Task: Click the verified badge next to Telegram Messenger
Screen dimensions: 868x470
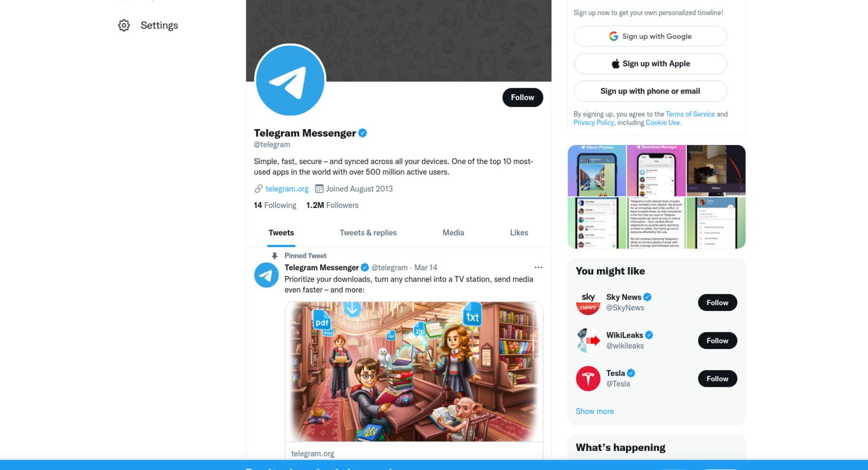Action: (x=363, y=133)
